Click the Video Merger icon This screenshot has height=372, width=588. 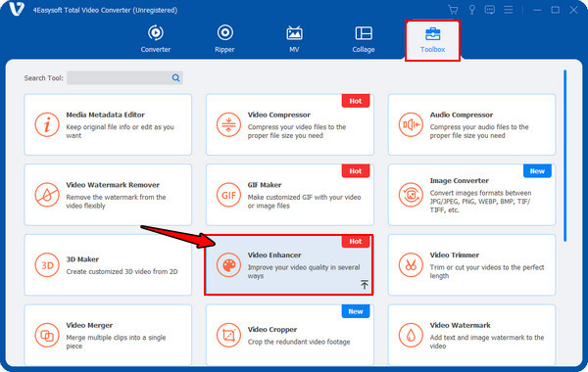47,335
